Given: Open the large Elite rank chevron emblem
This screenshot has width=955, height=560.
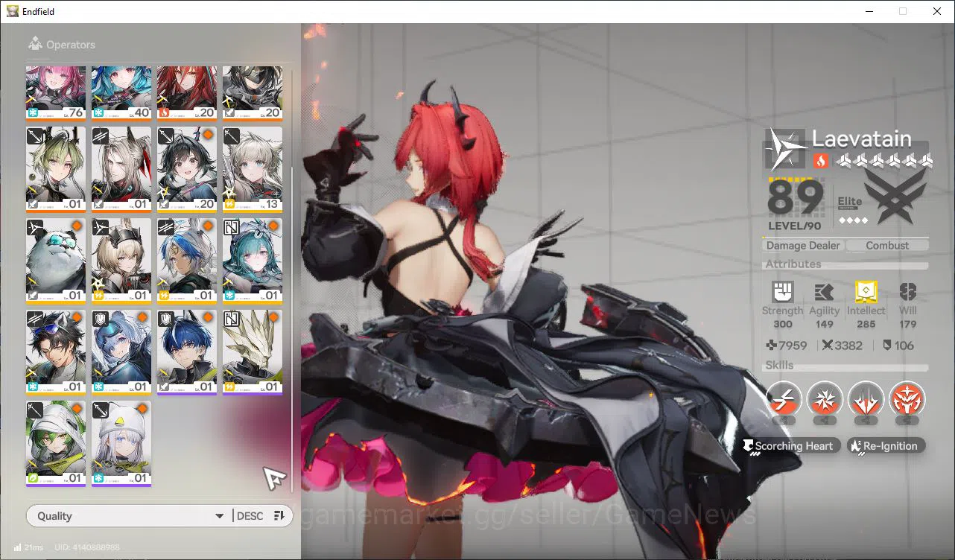Looking at the screenshot, I should 896,195.
